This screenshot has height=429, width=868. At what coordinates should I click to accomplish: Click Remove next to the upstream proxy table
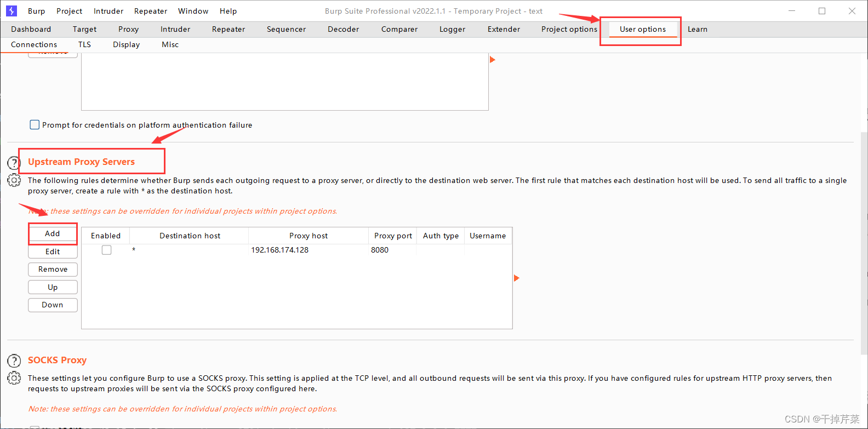(x=53, y=269)
